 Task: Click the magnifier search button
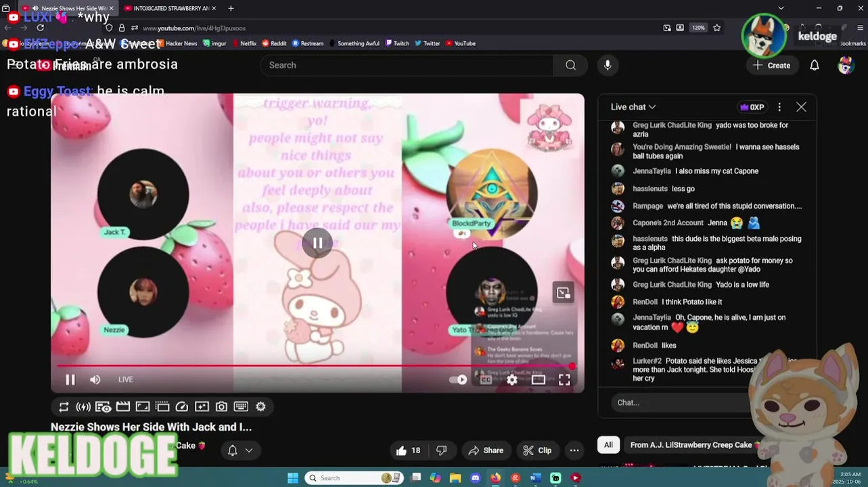click(571, 65)
